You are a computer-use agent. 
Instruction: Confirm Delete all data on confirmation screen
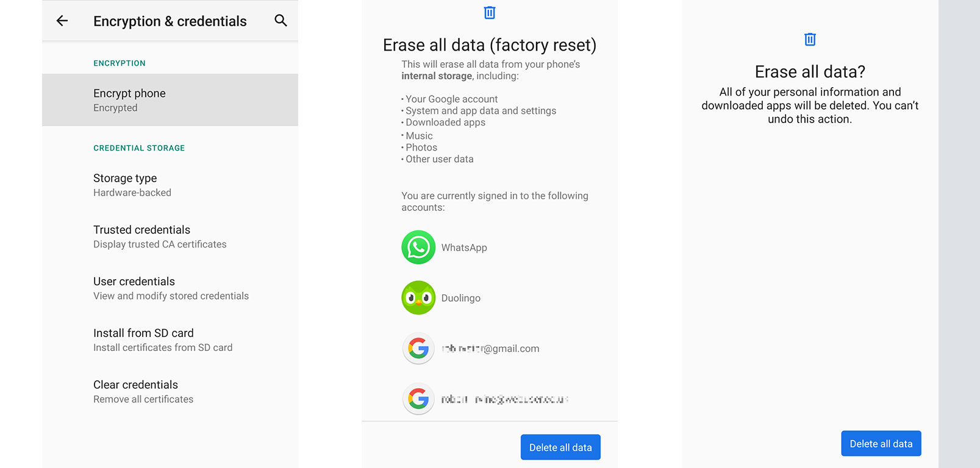point(881,444)
